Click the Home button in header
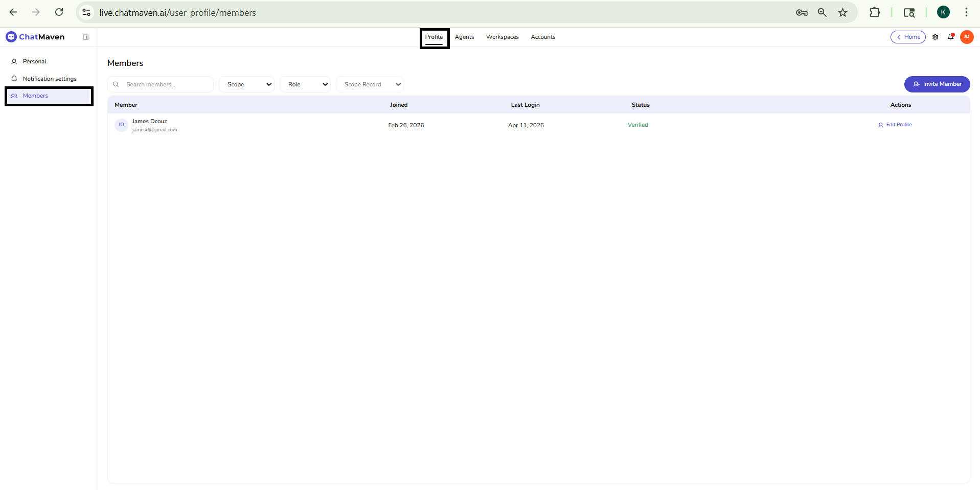 pyautogui.click(x=908, y=37)
